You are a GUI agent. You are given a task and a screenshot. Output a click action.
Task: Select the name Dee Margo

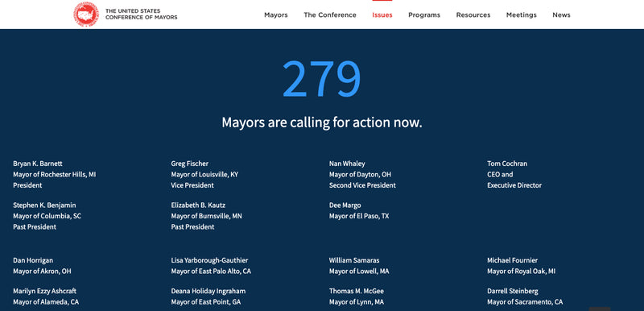[x=345, y=205]
